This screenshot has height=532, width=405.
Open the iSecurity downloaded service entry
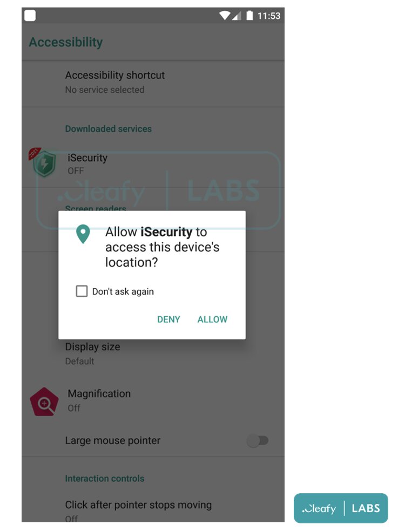(153, 164)
